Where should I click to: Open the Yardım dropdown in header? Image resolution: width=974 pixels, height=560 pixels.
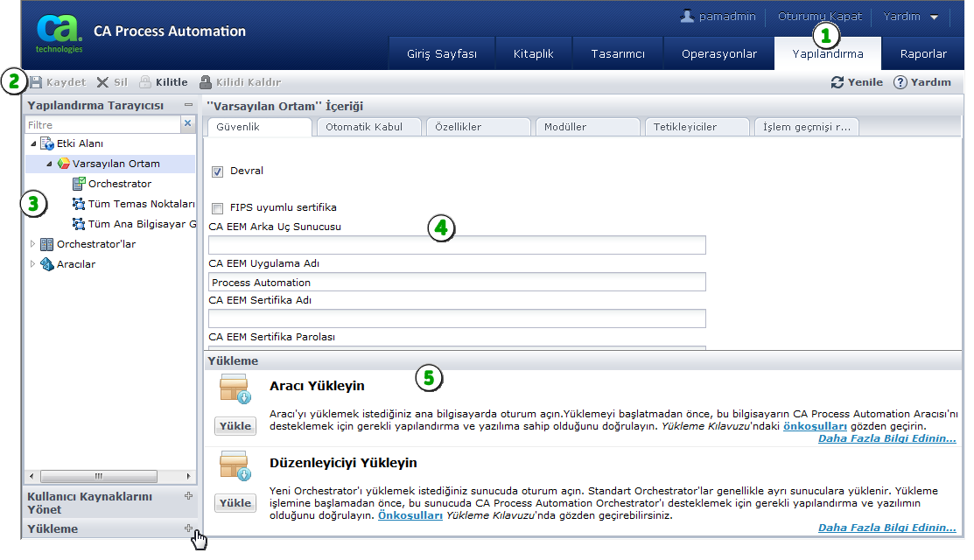pyautogui.click(x=910, y=17)
